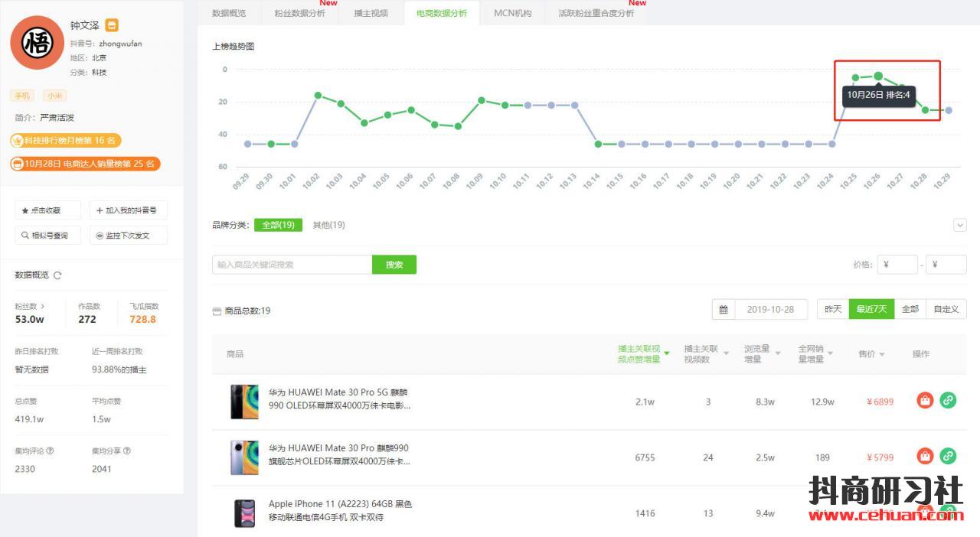Click the green 搜索 button
The image size is (980, 537).
(394, 265)
